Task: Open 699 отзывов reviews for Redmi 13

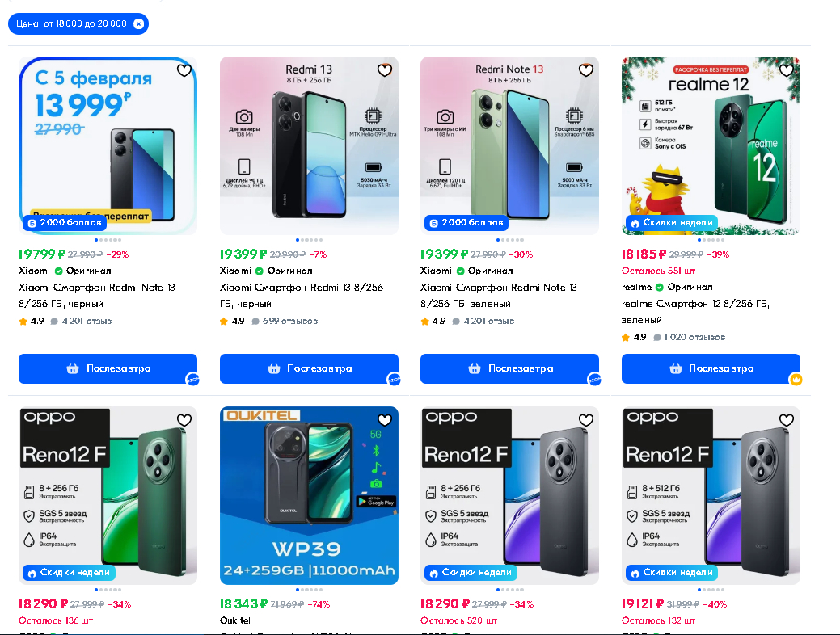Action: (x=285, y=321)
